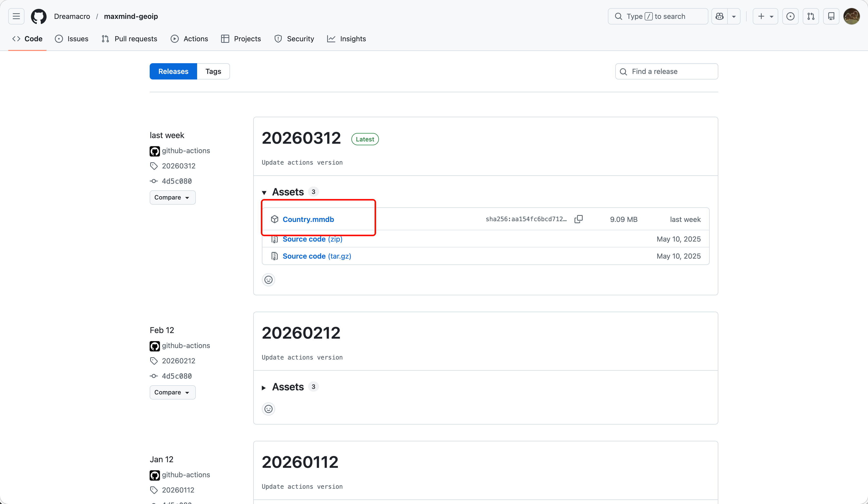Click the github-actions avatar for last week release

pyautogui.click(x=155, y=151)
